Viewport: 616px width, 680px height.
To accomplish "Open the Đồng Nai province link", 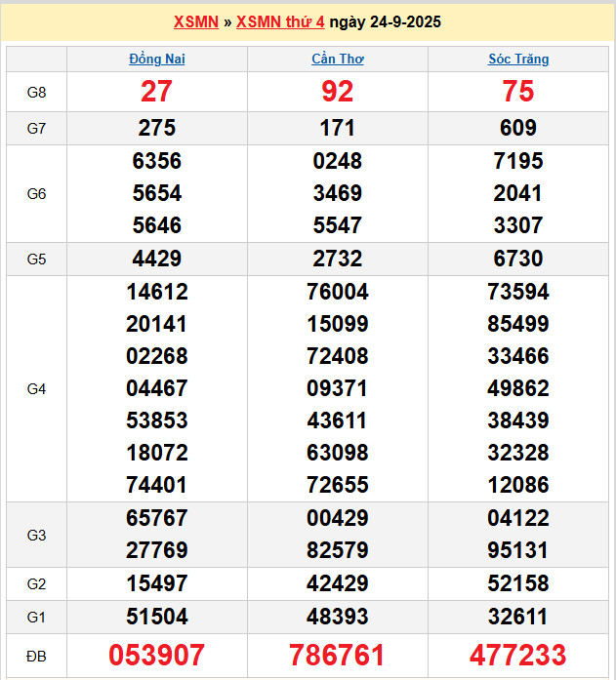I will point(156,59).
